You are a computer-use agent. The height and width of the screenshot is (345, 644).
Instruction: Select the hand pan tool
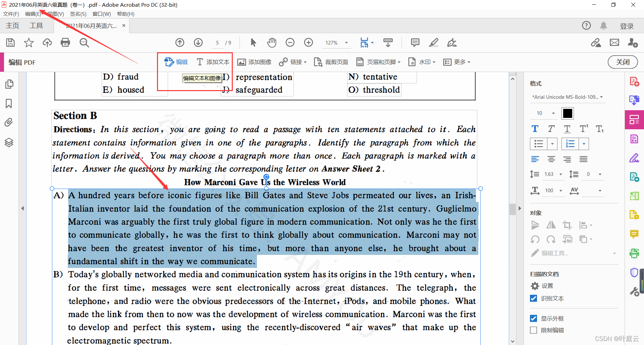[272, 43]
